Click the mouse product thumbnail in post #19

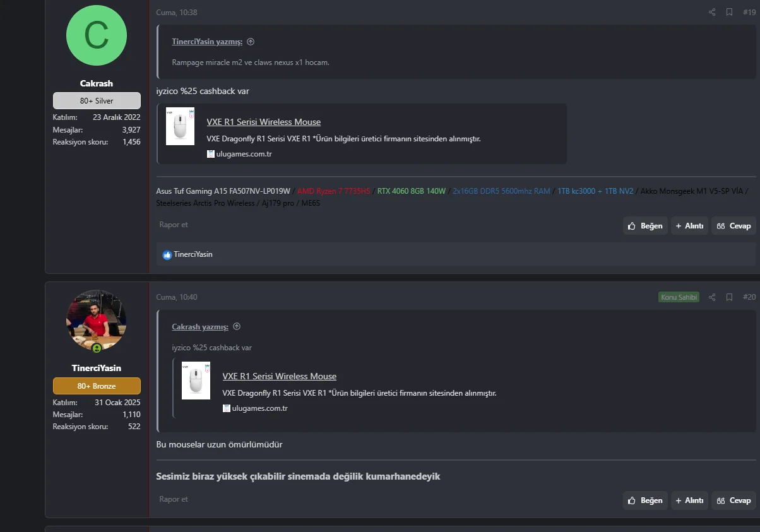click(x=180, y=126)
